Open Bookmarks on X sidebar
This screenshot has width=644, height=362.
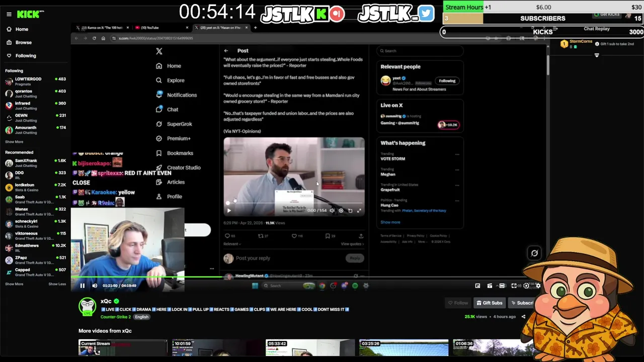(175, 153)
